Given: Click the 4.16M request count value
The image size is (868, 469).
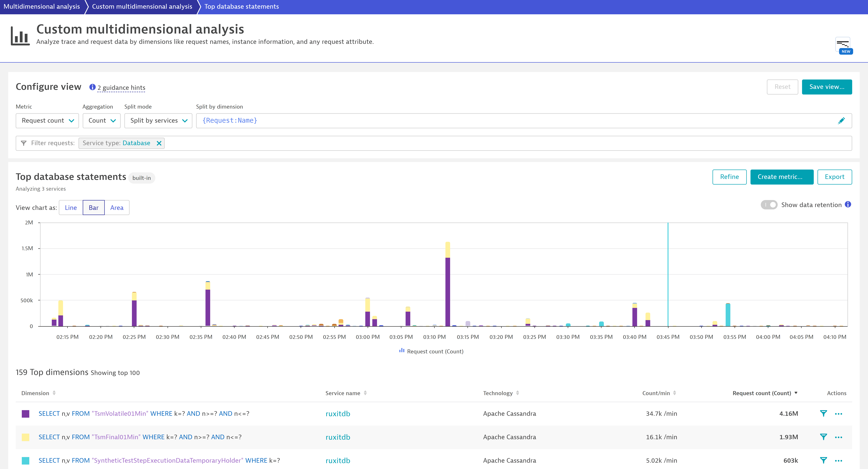Looking at the screenshot, I should point(788,414).
